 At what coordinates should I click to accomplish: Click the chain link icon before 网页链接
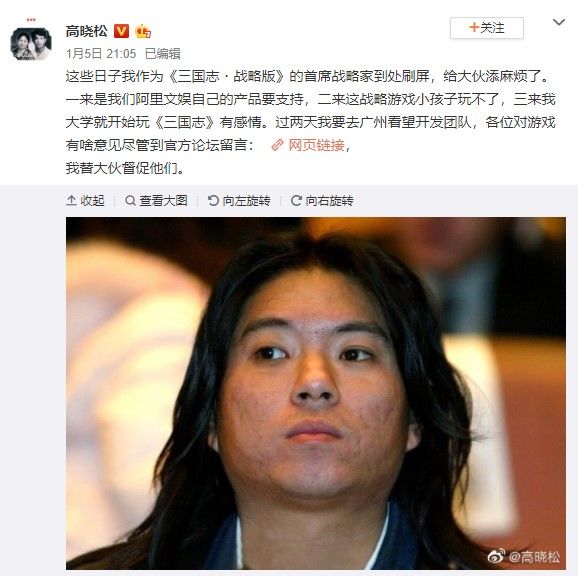coord(277,145)
